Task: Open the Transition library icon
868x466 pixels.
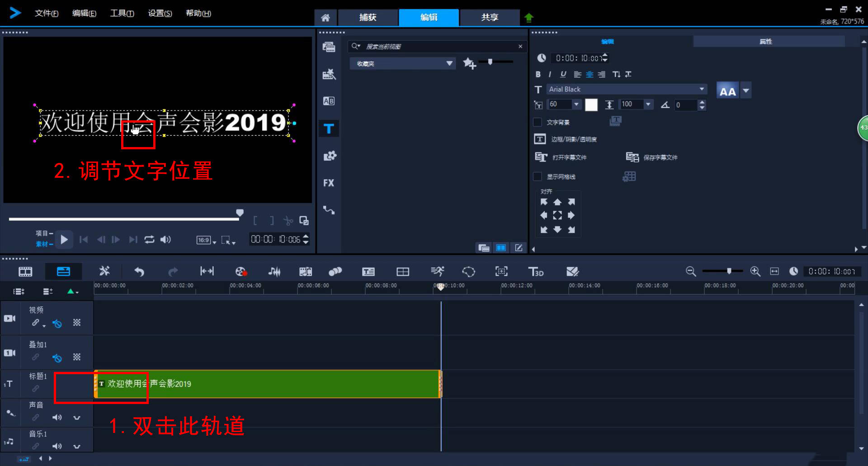Action: coord(329,101)
